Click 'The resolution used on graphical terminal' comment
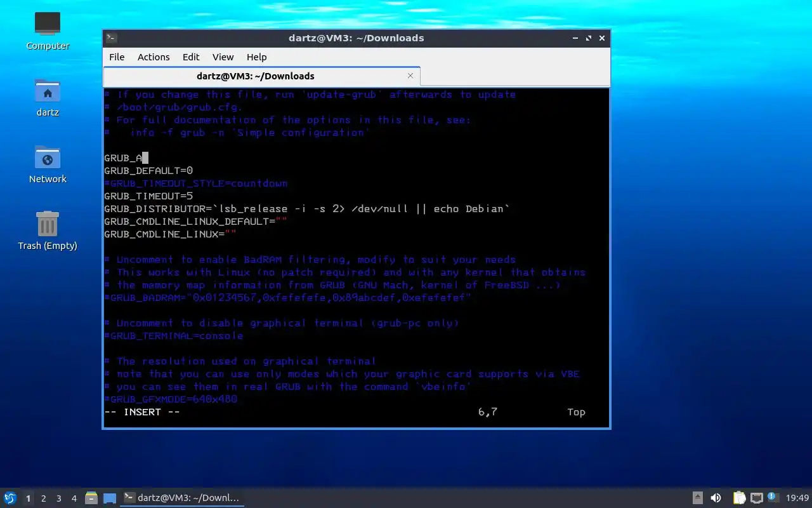 tap(240, 361)
